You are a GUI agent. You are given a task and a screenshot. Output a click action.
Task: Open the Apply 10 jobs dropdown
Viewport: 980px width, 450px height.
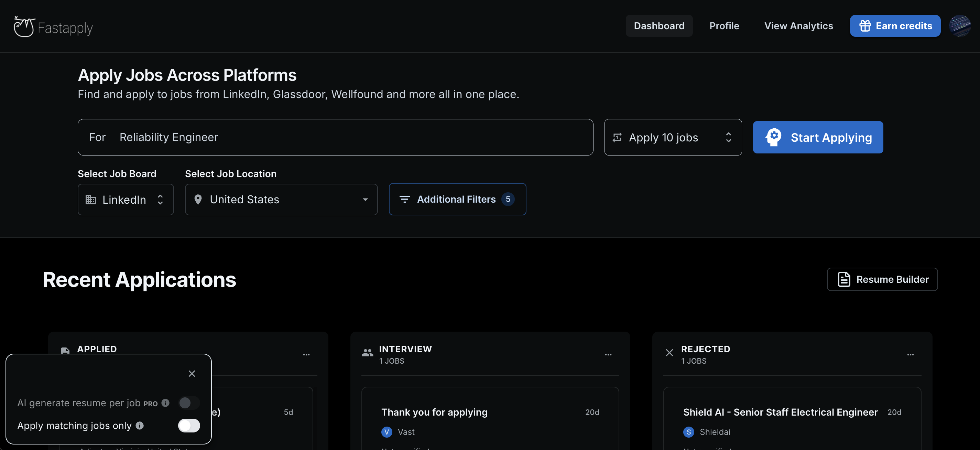(x=673, y=137)
